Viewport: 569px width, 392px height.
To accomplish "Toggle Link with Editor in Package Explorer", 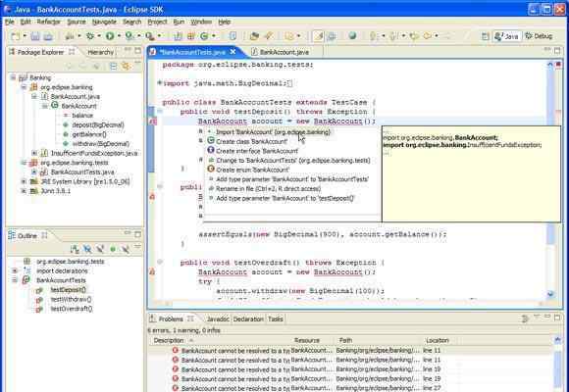I will coord(126,66).
